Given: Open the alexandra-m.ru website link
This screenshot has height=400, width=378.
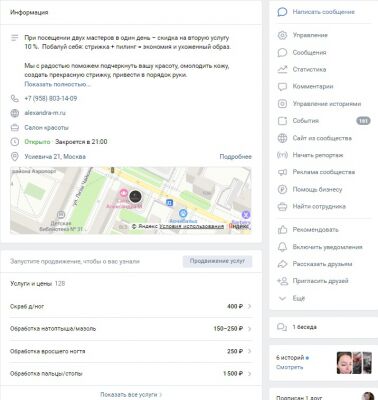Looking at the screenshot, I should [x=45, y=113].
